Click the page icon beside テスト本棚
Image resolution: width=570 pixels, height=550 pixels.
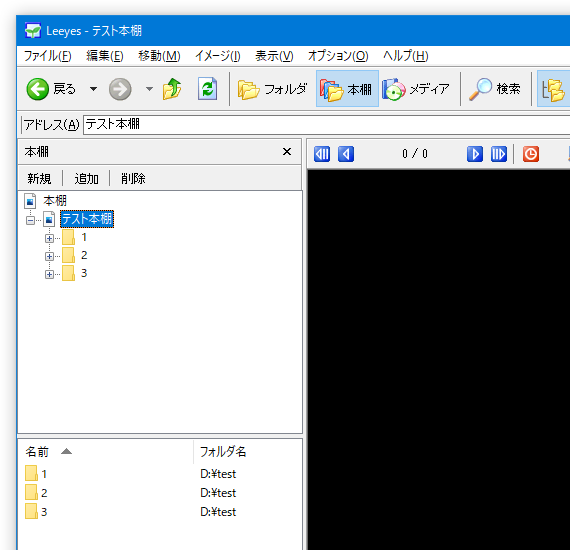(49, 219)
